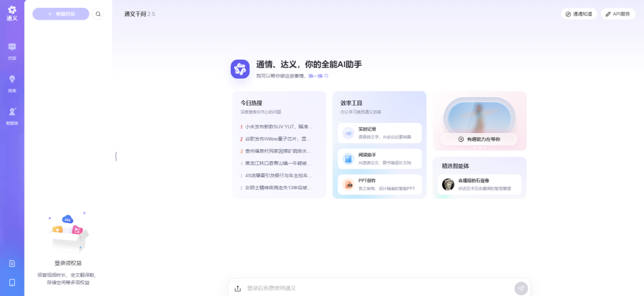644x296 pixels.
Task: Open the 会播报的石膏像 agent
Action: tap(479, 184)
